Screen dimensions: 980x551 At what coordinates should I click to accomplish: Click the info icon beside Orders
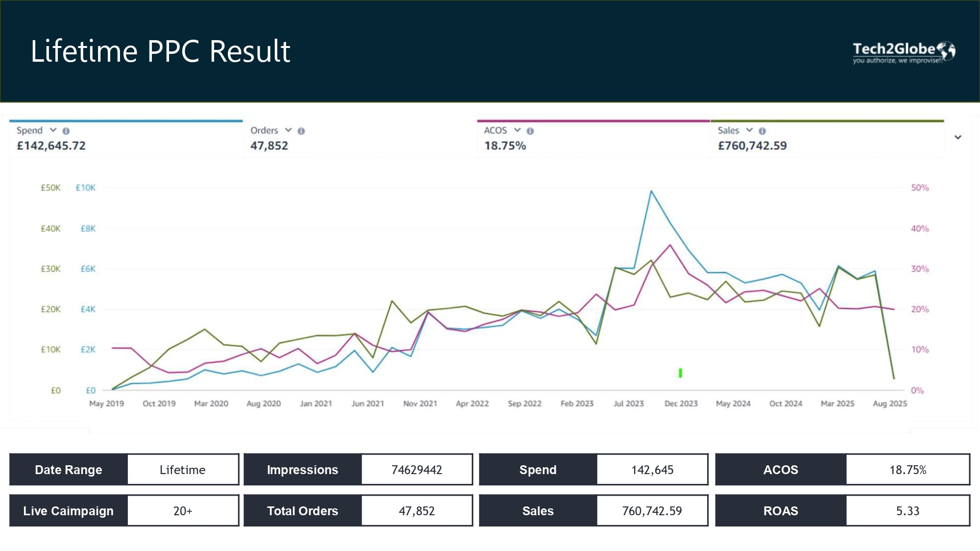pyautogui.click(x=301, y=131)
